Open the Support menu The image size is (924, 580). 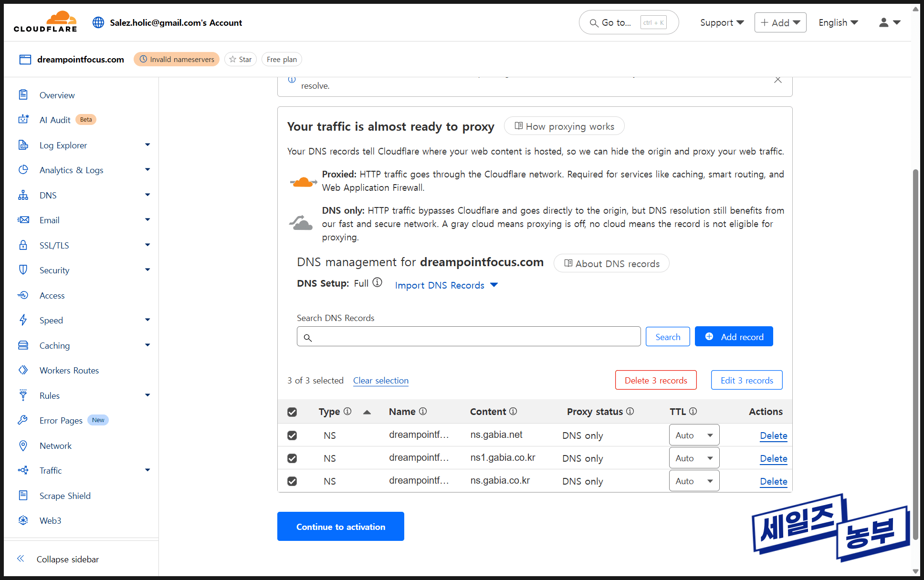[722, 22]
